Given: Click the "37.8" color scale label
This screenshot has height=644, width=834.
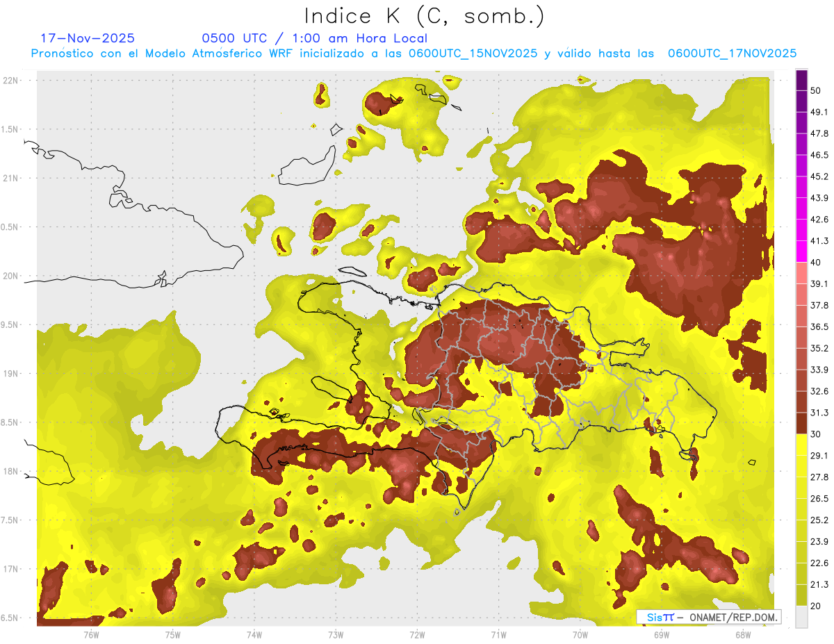Looking at the screenshot, I should [x=819, y=306].
